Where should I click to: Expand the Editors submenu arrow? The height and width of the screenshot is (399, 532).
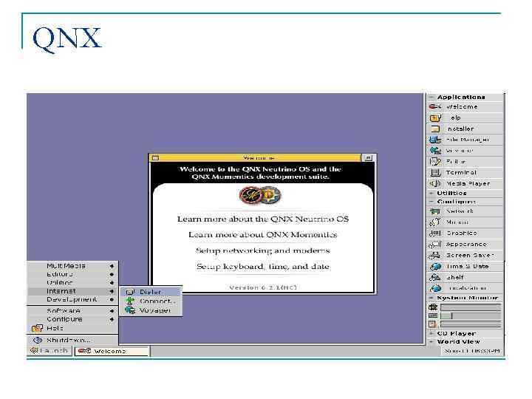[112, 274]
